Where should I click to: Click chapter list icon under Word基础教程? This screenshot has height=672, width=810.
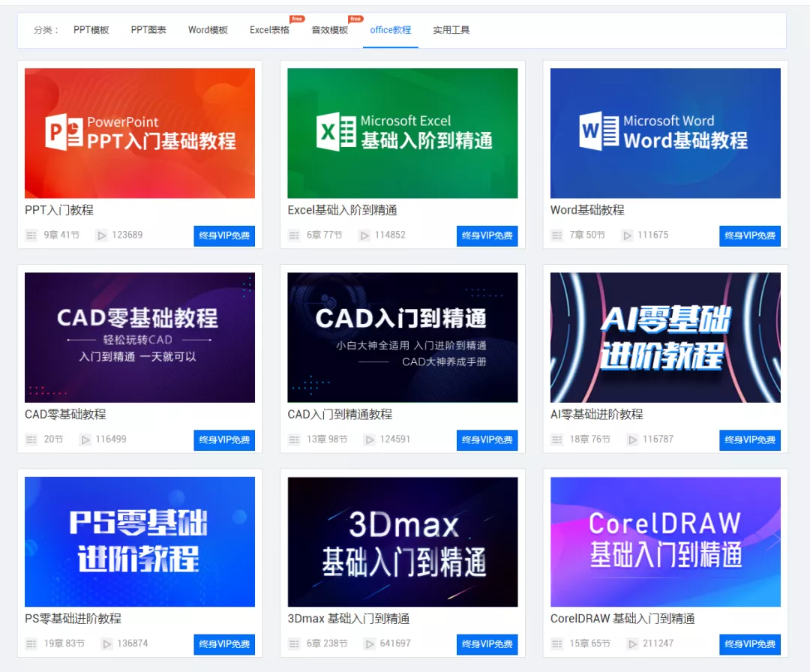(x=556, y=235)
